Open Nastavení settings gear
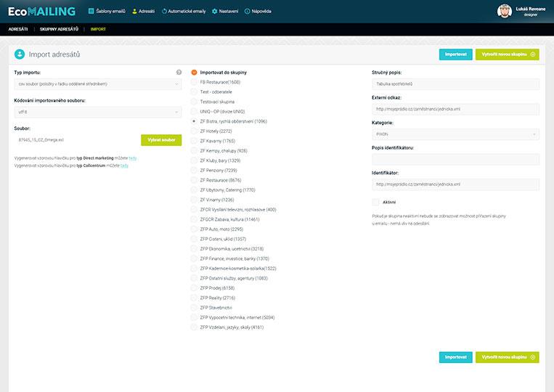 [225, 12]
